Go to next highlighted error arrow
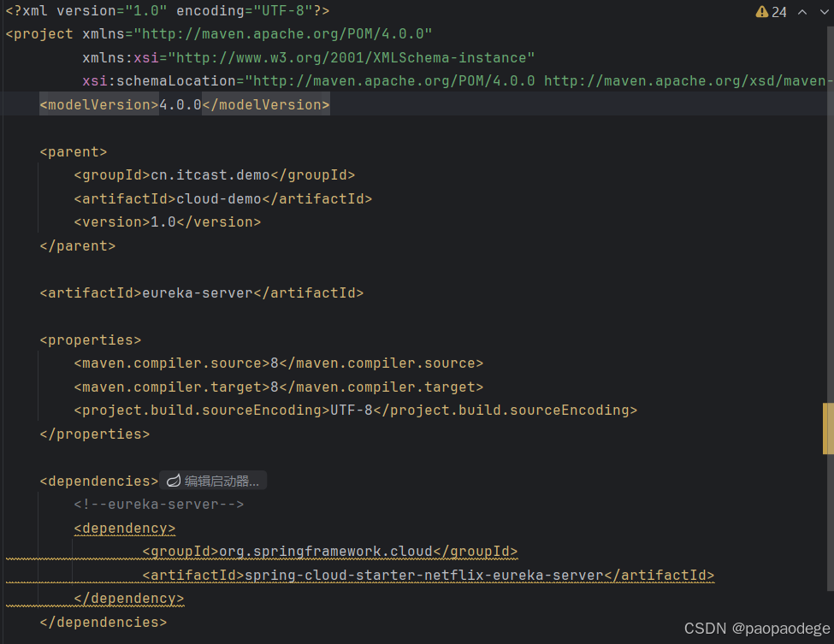The image size is (834, 644). tap(824, 12)
